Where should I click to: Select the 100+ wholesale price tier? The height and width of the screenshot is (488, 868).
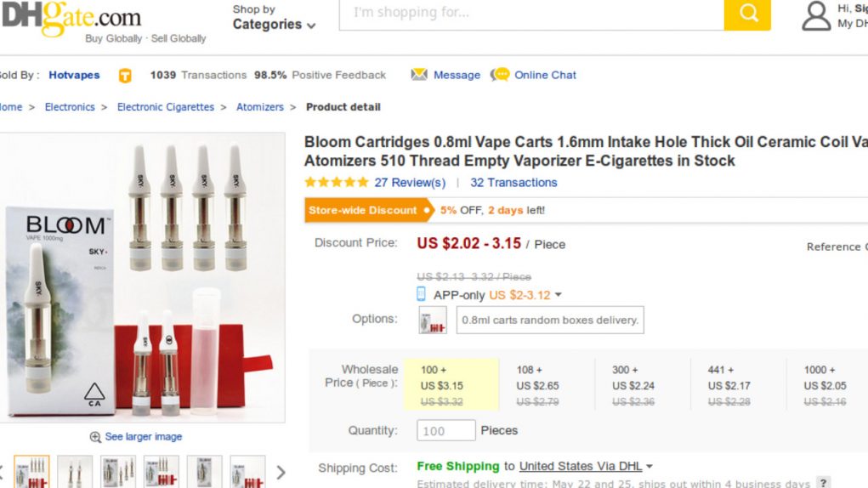(451, 385)
